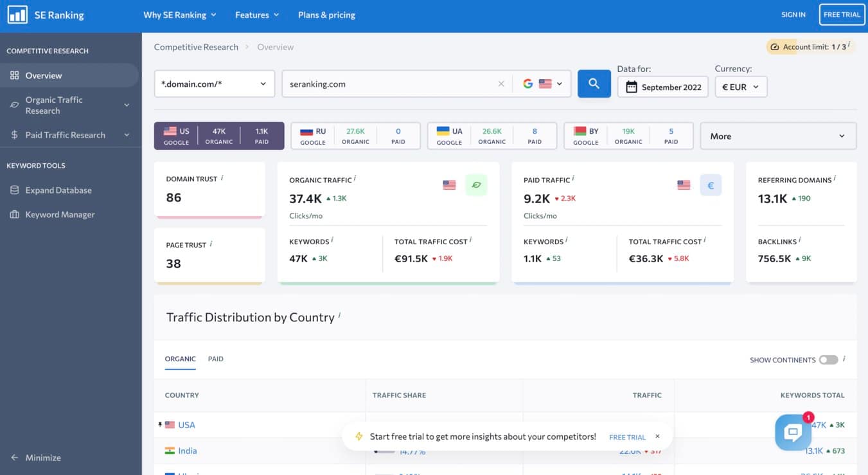This screenshot has width=868, height=475.
Task: Click the euro icon on the Paid Traffic card
Action: tap(709, 185)
